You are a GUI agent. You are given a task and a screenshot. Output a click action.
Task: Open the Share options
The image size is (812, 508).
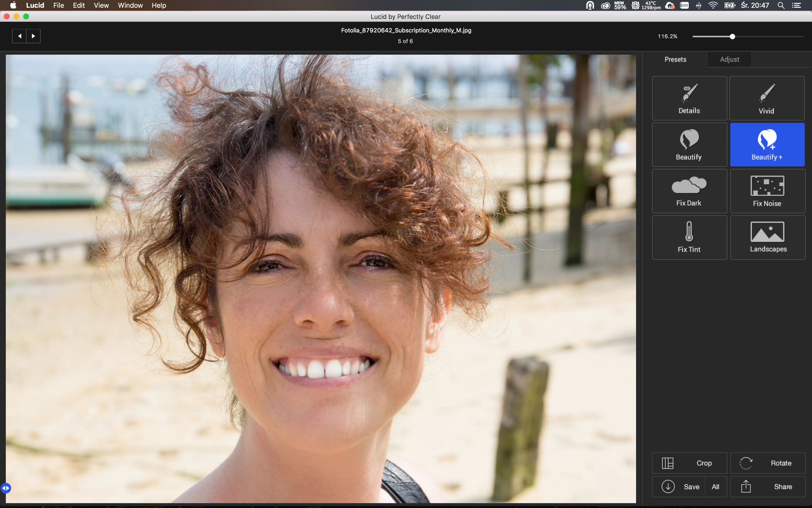[768, 486]
